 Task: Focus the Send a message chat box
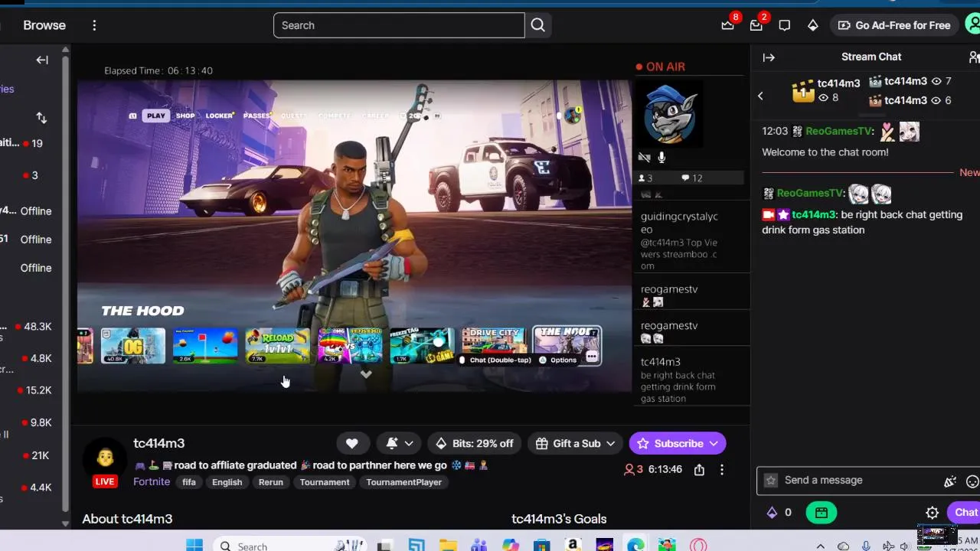pos(857,481)
